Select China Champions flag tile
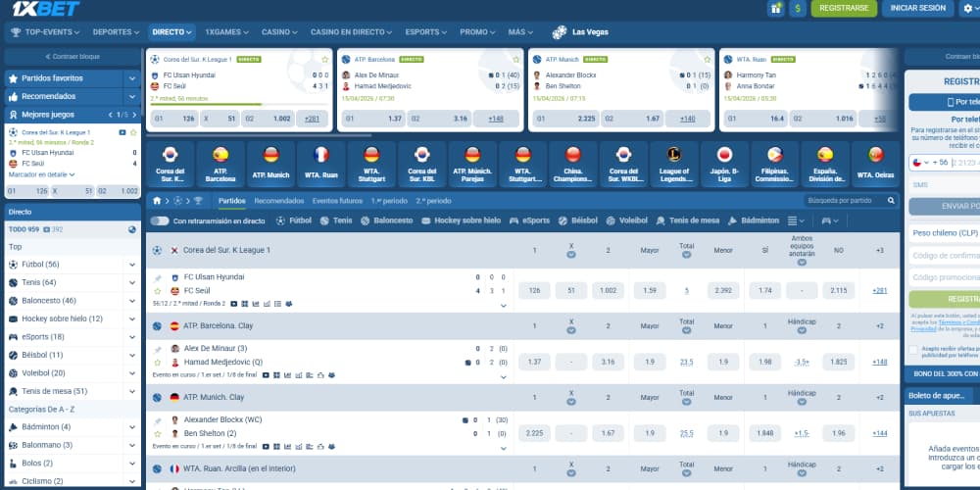 pyautogui.click(x=573, y=165)
